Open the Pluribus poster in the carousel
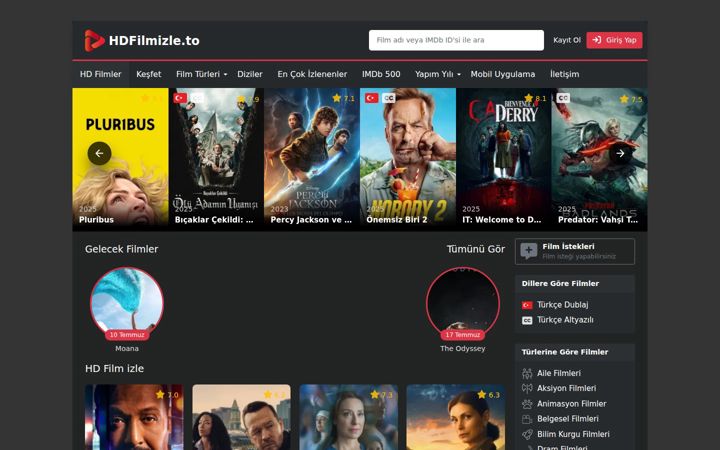 [x=120, y=159]
